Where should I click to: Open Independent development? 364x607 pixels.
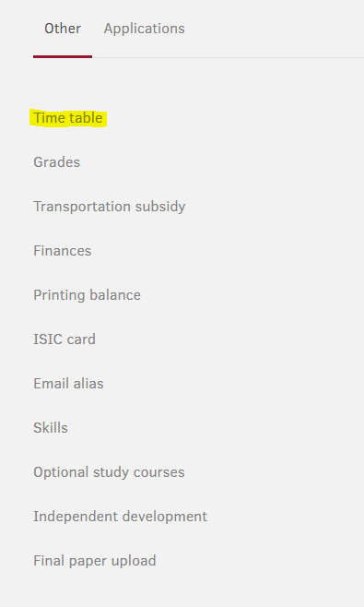121,517
